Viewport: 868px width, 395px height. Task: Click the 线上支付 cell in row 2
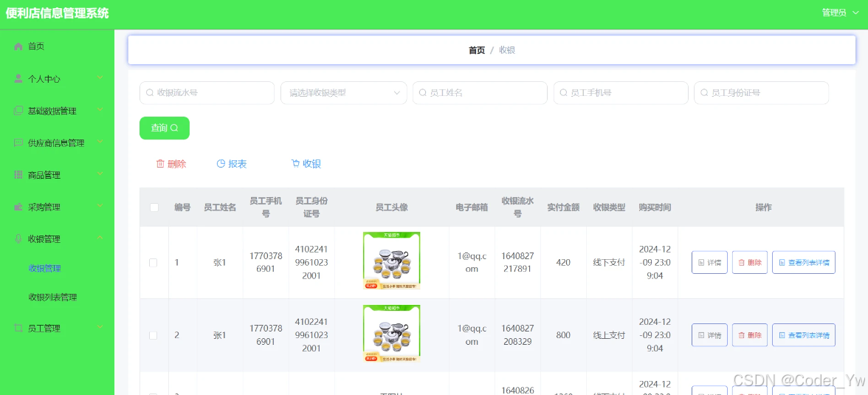[609, 335]
